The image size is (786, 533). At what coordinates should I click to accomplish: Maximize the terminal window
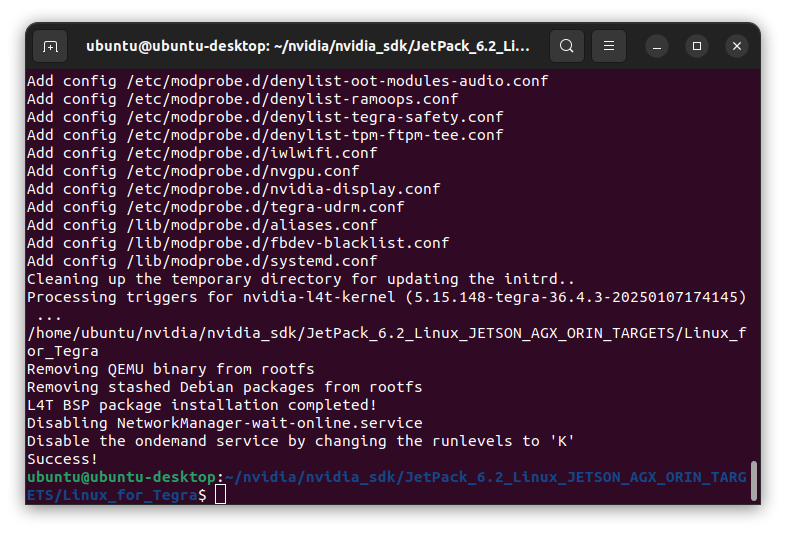coord(697,46)
